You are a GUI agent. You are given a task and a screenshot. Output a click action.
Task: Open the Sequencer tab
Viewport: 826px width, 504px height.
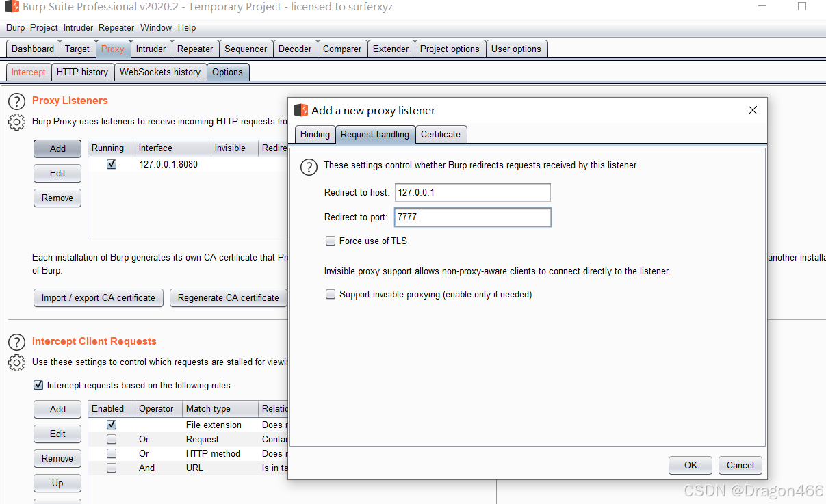246,49
